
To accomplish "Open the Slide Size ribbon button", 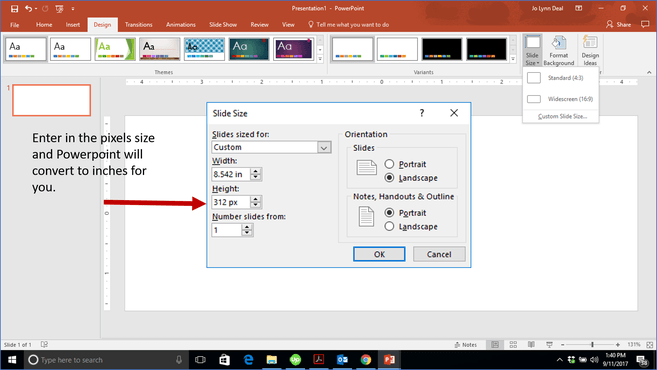I will point(532,51).
